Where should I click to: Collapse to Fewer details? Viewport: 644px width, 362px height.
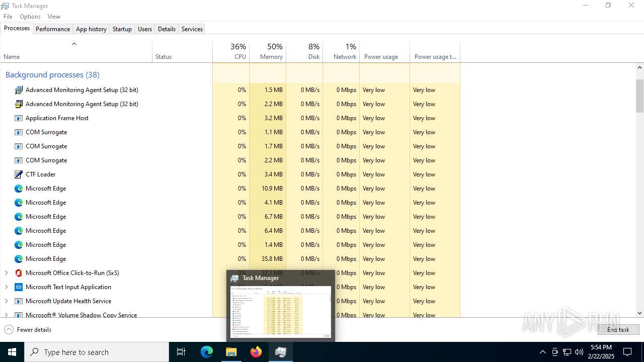click(x=28, y=330)
